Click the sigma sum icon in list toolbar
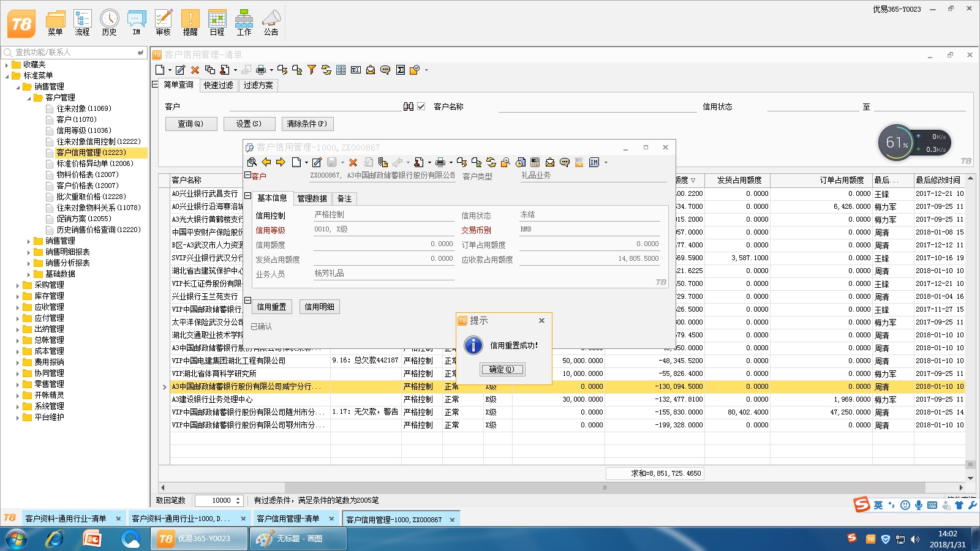 point(400,70)
